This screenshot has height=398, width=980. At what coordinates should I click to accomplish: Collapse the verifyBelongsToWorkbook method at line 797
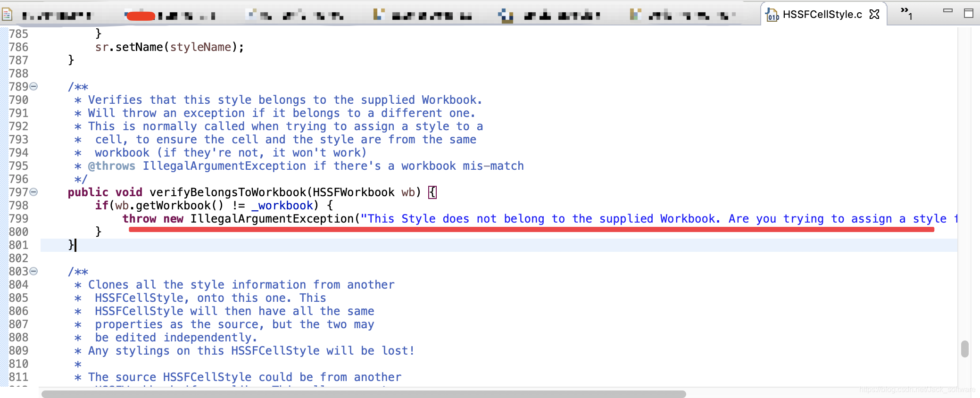33,192
